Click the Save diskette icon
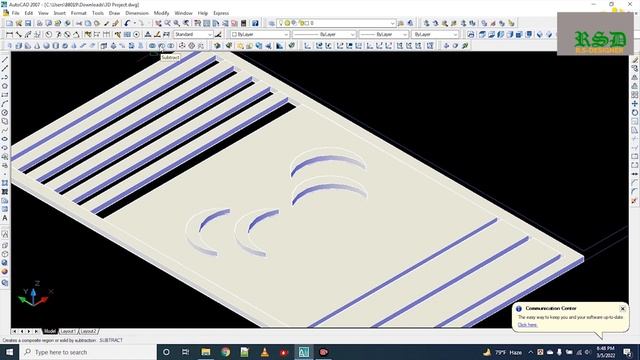 click(x=28, y=23)
